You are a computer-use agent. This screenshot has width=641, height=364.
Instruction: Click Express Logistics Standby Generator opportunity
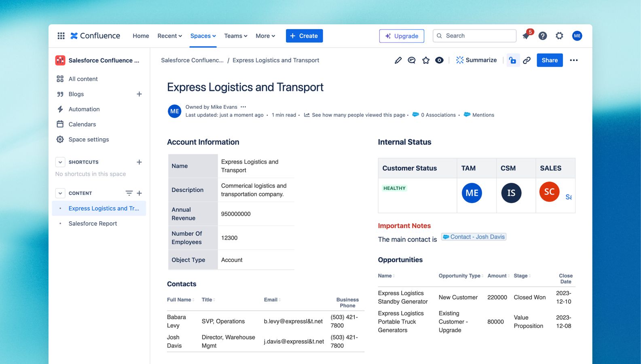click(x=403, y=297)
